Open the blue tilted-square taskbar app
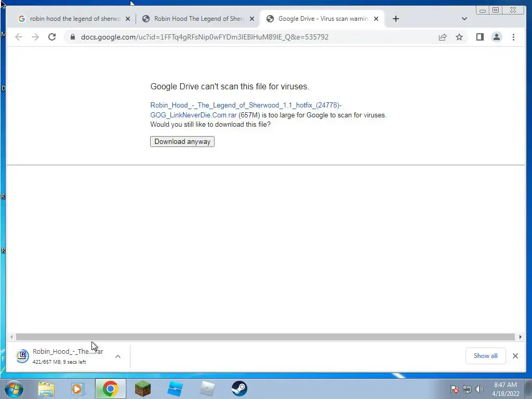 click(x=175, y=389)
